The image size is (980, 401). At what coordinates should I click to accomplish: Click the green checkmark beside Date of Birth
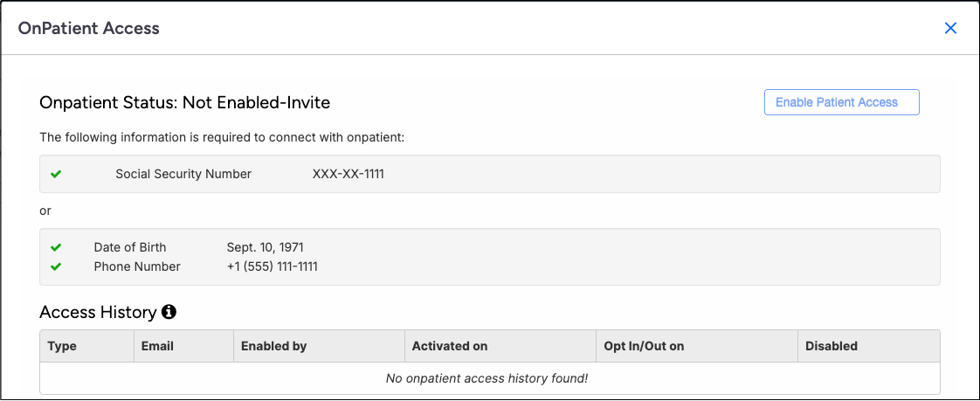pyautogui.click(x=56, y=247)
